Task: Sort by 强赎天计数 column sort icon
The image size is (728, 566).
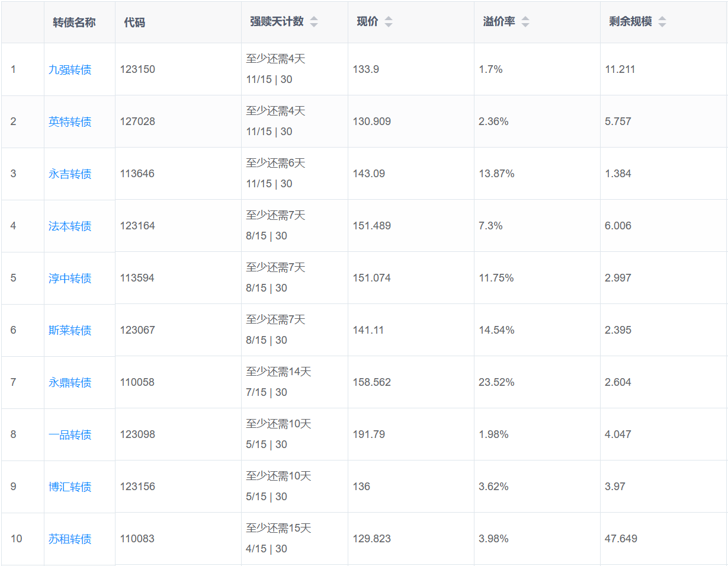Action: click(314, 22)
